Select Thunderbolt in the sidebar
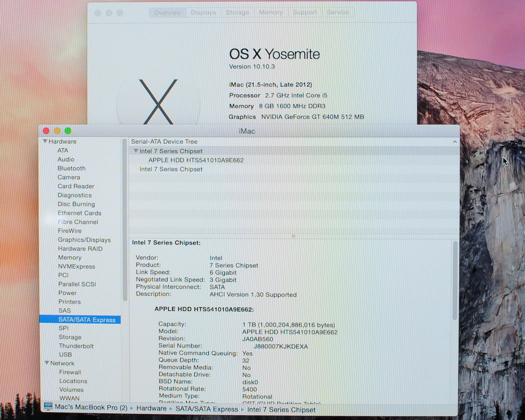 pyautogui.click(x=76, y=346)
